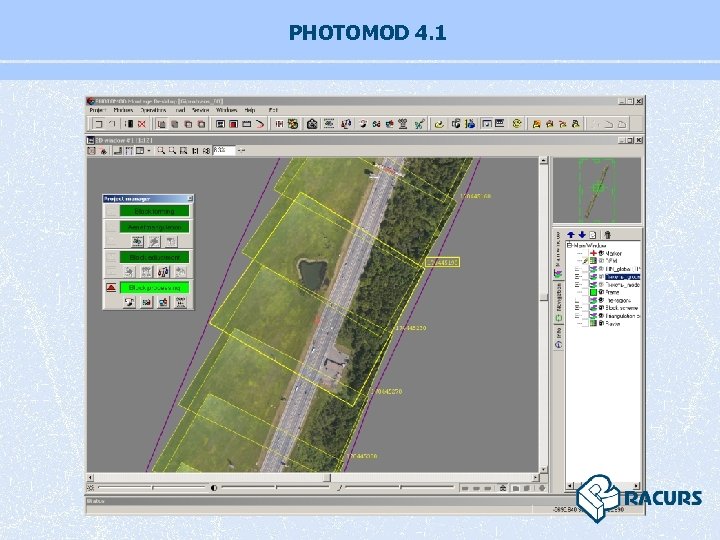This screenshot has height=540, width=720.
Task: Open the layout dropdown arrow in 2D toolbar
Action: [x=149, y=151]
